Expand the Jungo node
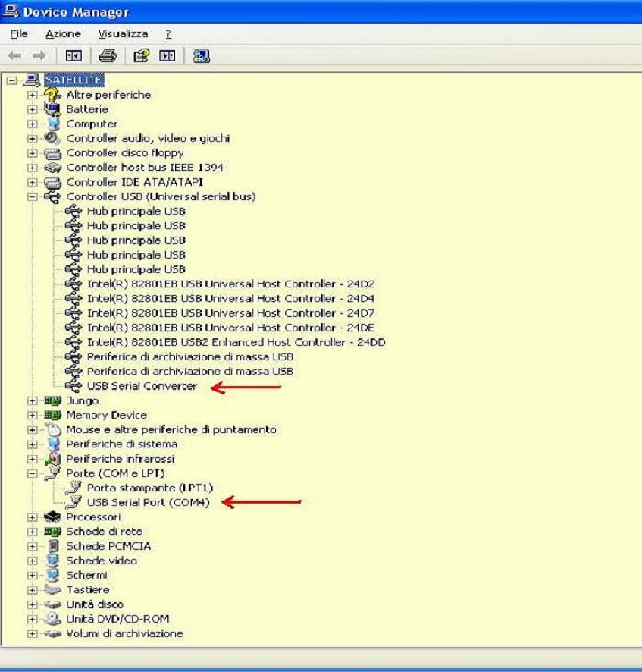Image resolution: width=642 pixels, height=672 pixels. 32,400
